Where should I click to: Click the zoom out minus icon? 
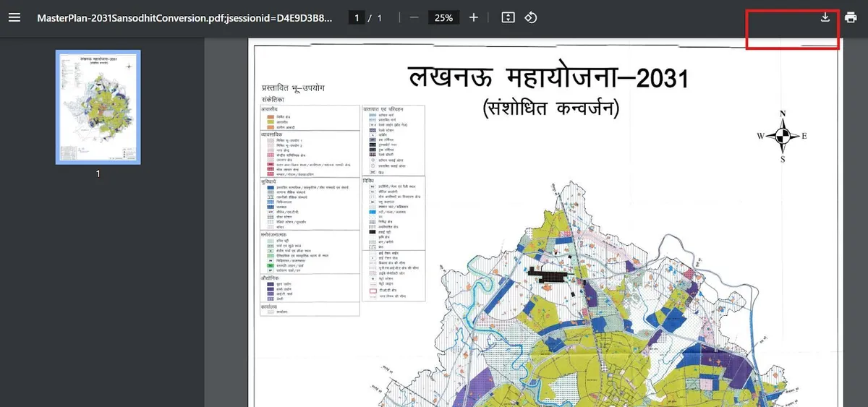click(x=414, y=17)
